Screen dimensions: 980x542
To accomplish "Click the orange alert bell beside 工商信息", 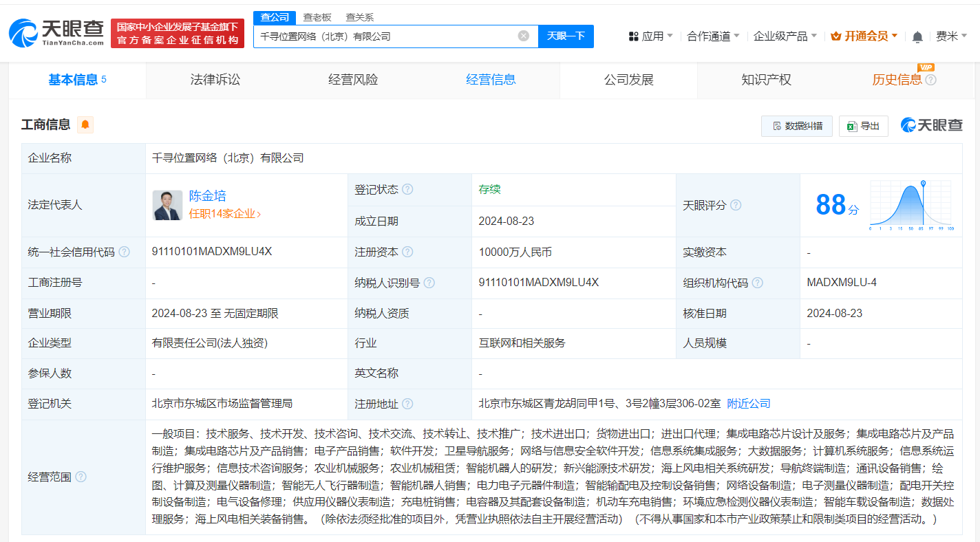I will click(85, 124).
